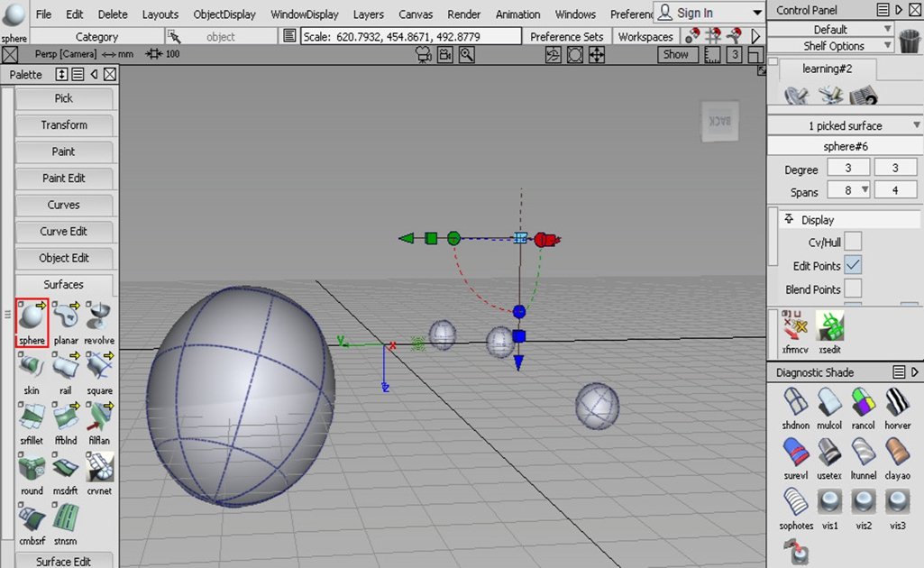Pick the rail surface tool
This screenshot has width=924, height=568.
coord(66,372)
